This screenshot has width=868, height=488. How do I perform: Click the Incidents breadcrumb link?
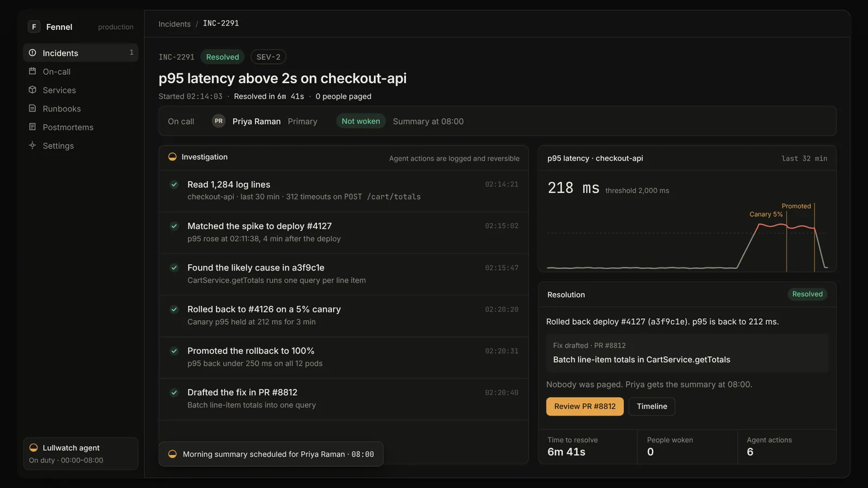[x=175, y=24]
